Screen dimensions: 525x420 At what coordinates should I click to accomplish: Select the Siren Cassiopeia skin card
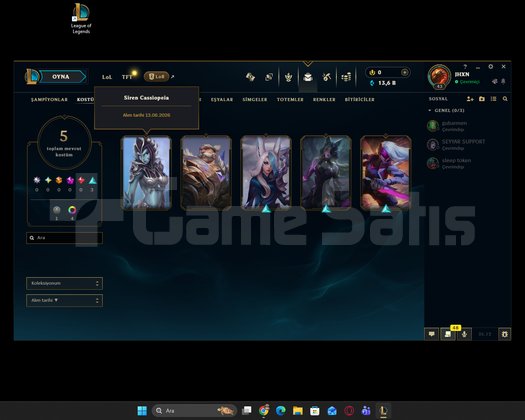pos(146,173)
